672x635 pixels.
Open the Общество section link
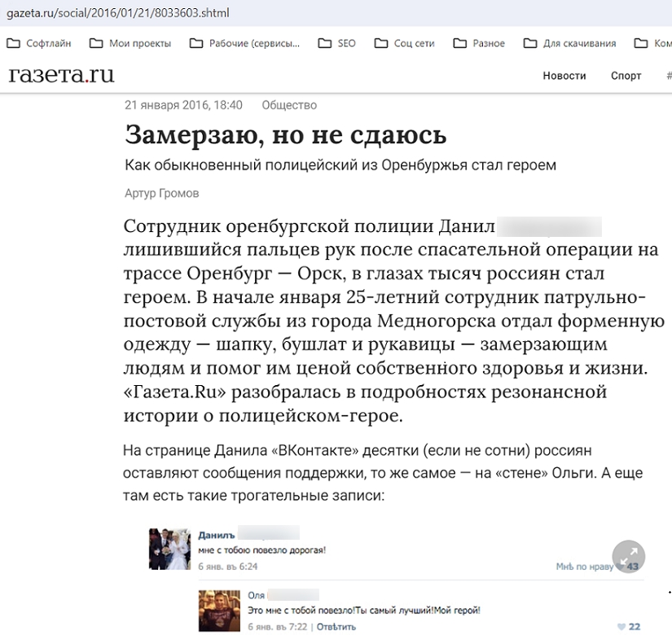point(289,105)
